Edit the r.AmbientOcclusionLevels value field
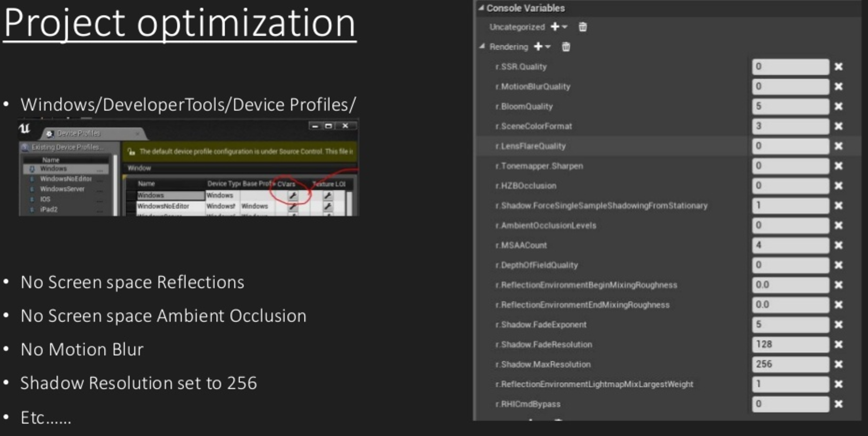Viewport: 868px width, 436px height. pyautogui.click(x=790, y=225)
